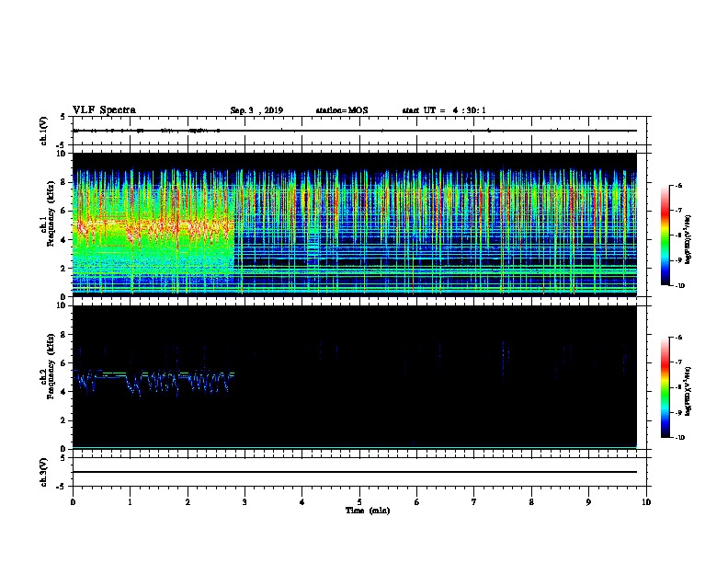Viewport: 728px width, 563px height.
Task: Click the ch.1 frequency tick label '2'
Action: pyautogui.click(x=63, y=269)
